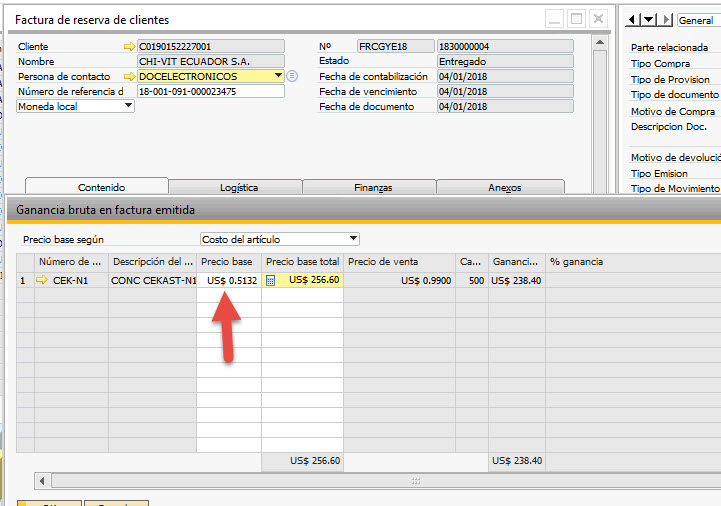Open the Finanzas tab
The height and width of the screenshot is (506, 721).
click(372, 187)
